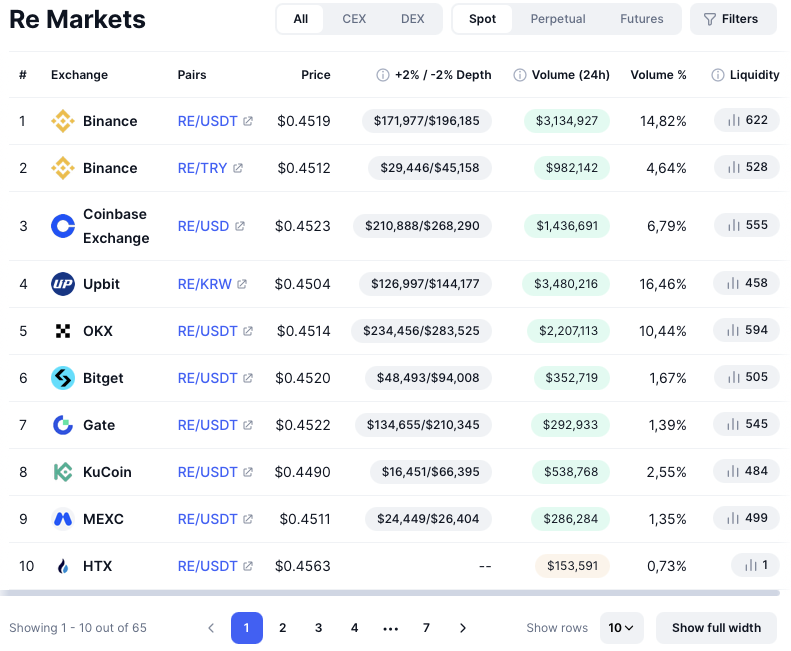This screenshot has width=791, height=651.
Task: Open the info icon beside Liquidity header
Action: pos(717,75)
